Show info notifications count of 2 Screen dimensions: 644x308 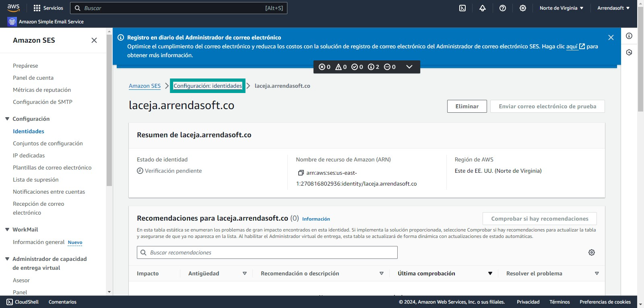click(x=374, y=67)
